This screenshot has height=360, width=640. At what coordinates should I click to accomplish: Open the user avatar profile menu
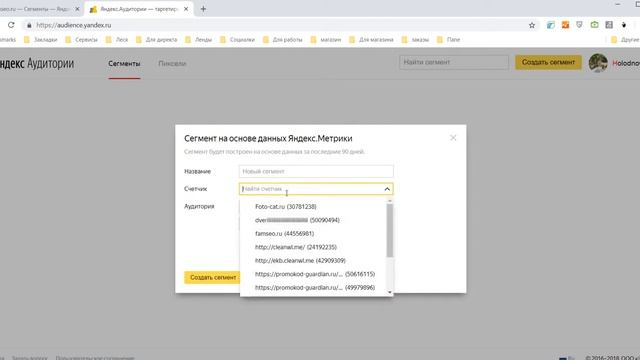(598, 63)
